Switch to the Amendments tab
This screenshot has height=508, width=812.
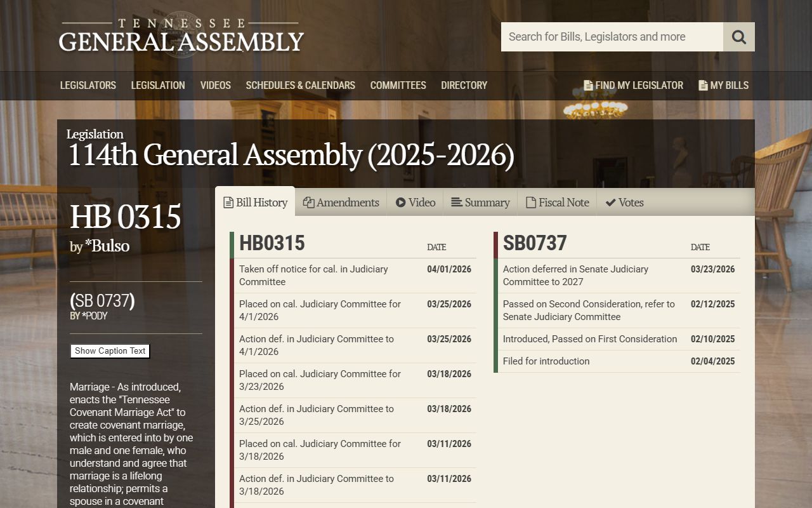point(341,203)
